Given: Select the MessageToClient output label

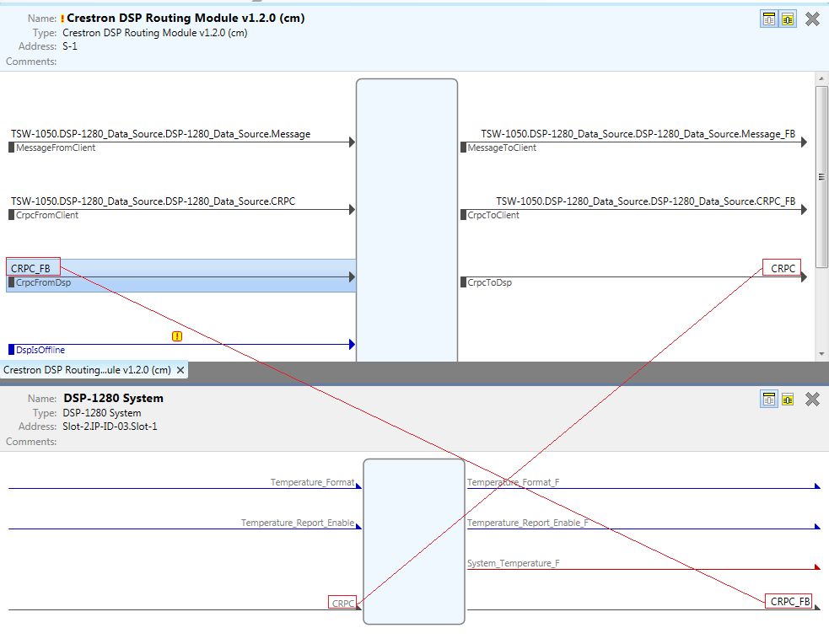Looking at the screenshot, I should point(502,148).
